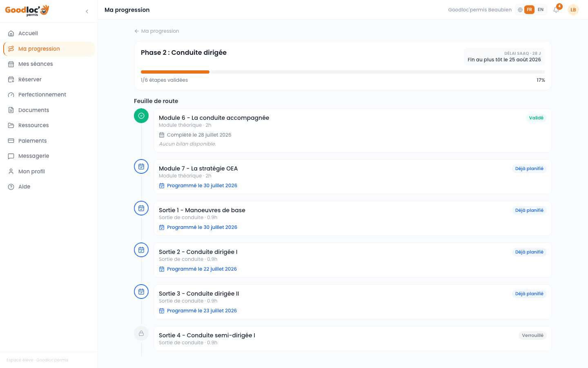This screenshot has width=588, height=368.
Task: Switch language to FR
Action: [x=529, y=10]
